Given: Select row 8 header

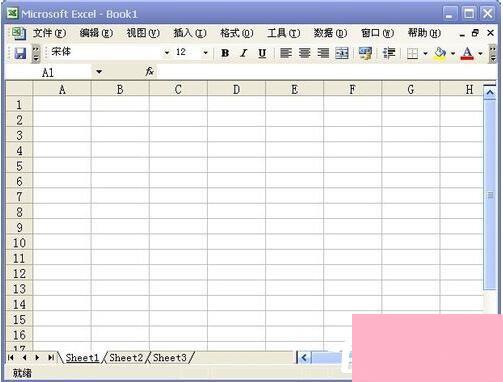Looking at the screenshot, I should (19, 212).
